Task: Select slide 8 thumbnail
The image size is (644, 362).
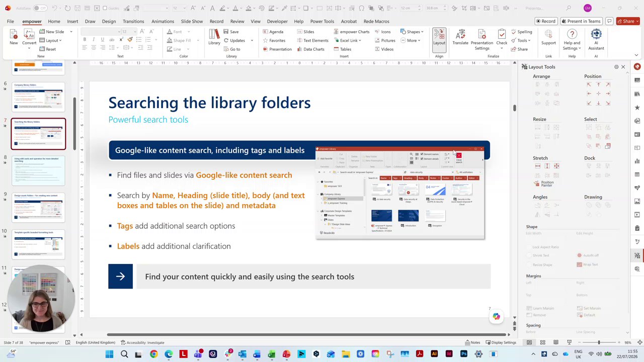Action: [38, 170]
